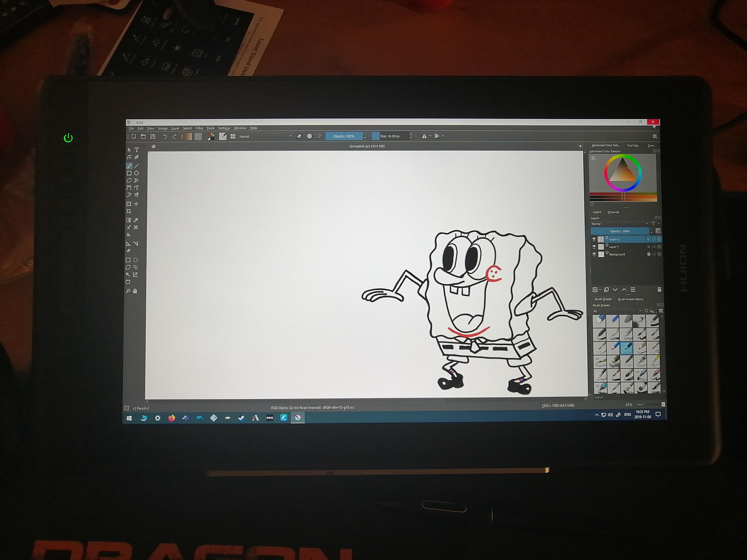Click the Undo arrow in the toolbar
Viewport: 747px width, 560px height.
[165, 136]
